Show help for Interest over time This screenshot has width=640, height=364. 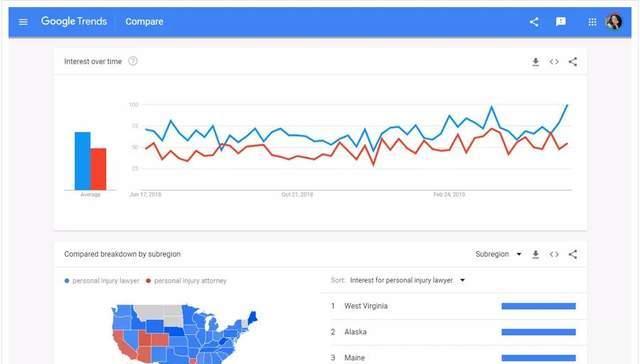coord(133,61)
